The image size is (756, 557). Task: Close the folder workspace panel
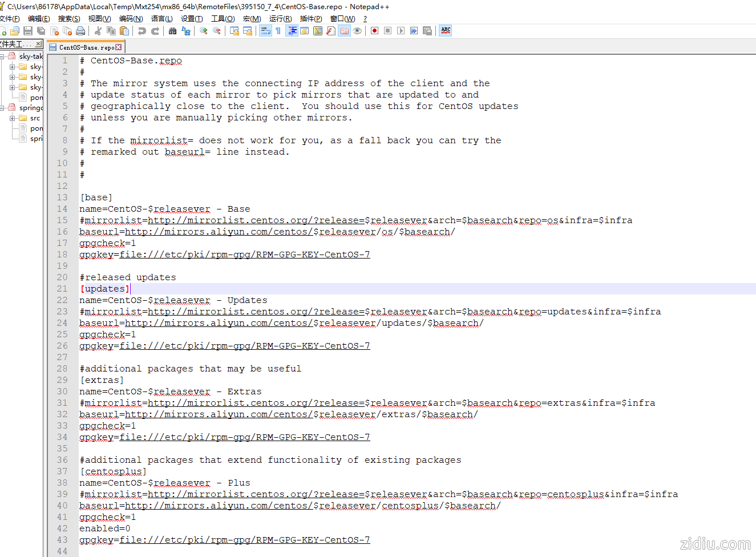click(38, 44)
